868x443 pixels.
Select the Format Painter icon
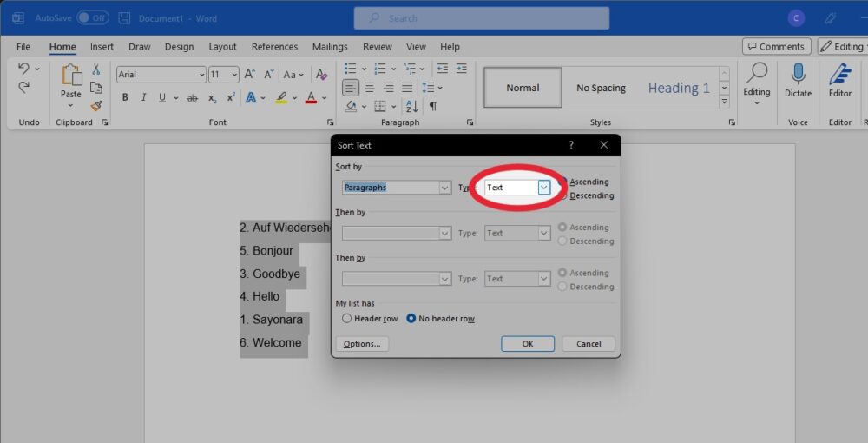(x=96, y=106)
